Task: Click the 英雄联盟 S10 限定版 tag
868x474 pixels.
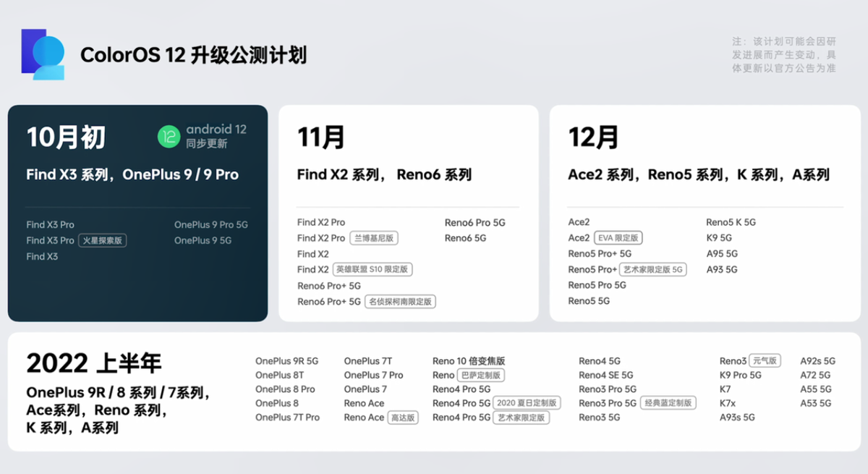Action: tap(372, 269)
